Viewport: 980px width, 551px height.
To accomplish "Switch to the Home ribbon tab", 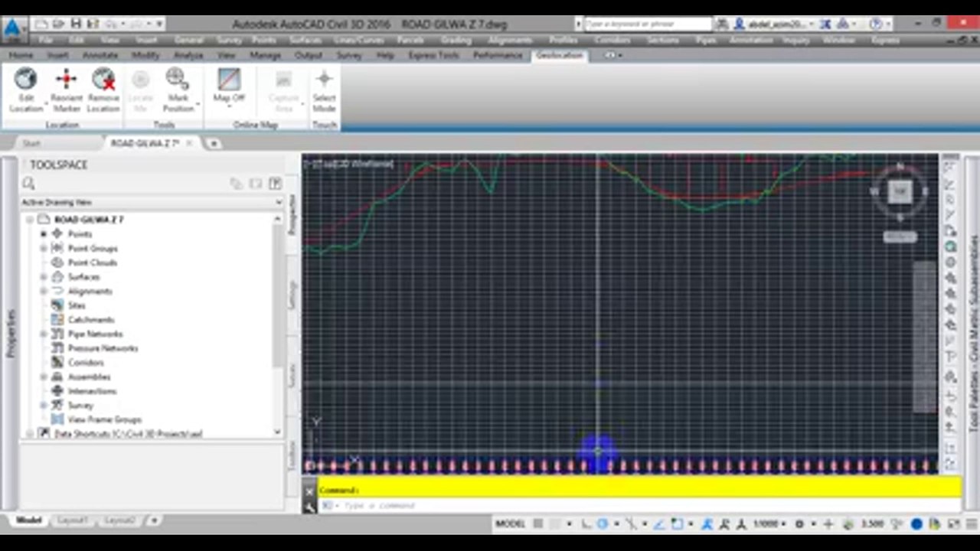I will point(21,55).
